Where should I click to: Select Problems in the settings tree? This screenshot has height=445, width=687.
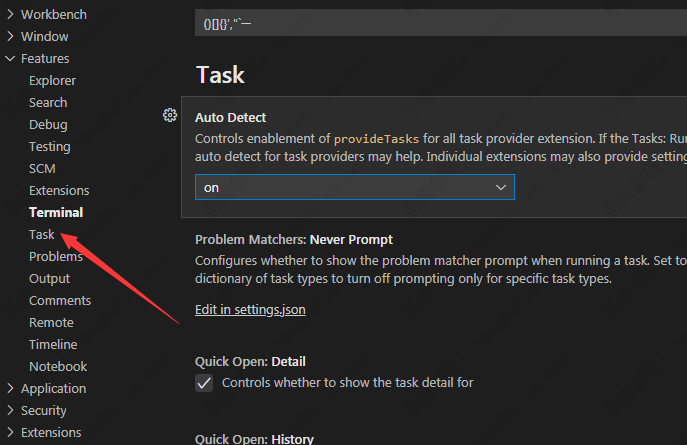tap(55, 257)
